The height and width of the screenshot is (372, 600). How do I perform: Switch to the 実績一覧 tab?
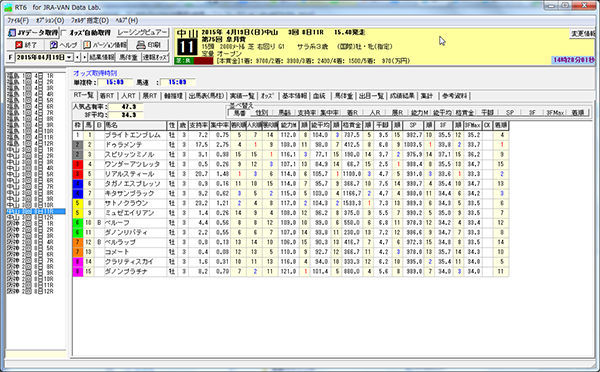point(242,96)
